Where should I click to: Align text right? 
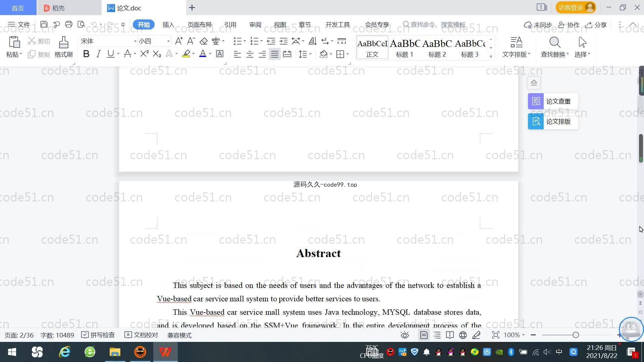(262, 54)
